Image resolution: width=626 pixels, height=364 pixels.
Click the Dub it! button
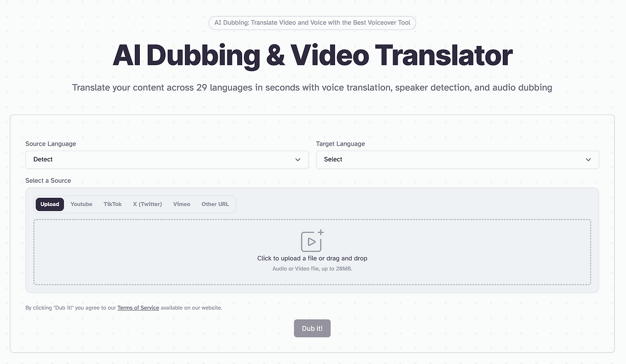[312, 328]
